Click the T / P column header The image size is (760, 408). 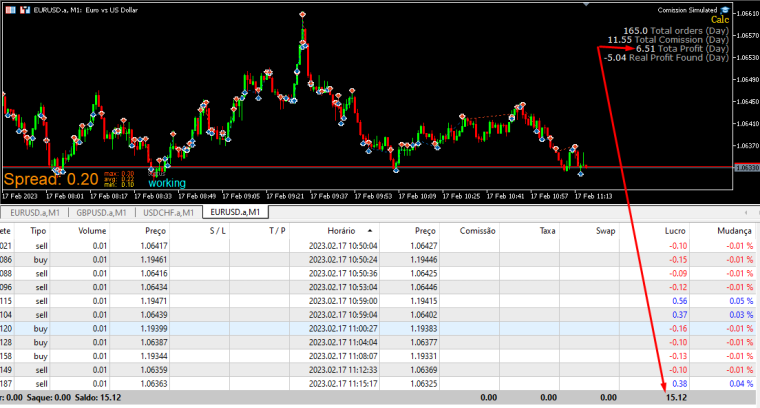coord(277,231)
